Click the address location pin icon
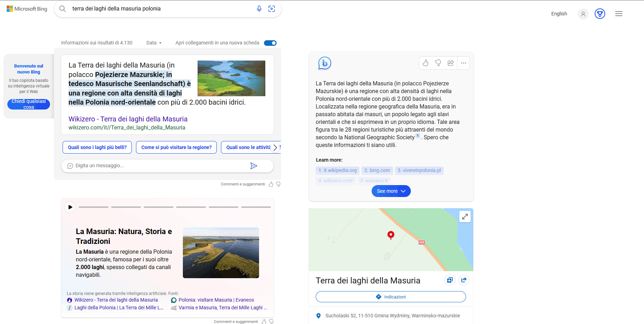This screenshot has width=644, height=324. coord(319,316)
